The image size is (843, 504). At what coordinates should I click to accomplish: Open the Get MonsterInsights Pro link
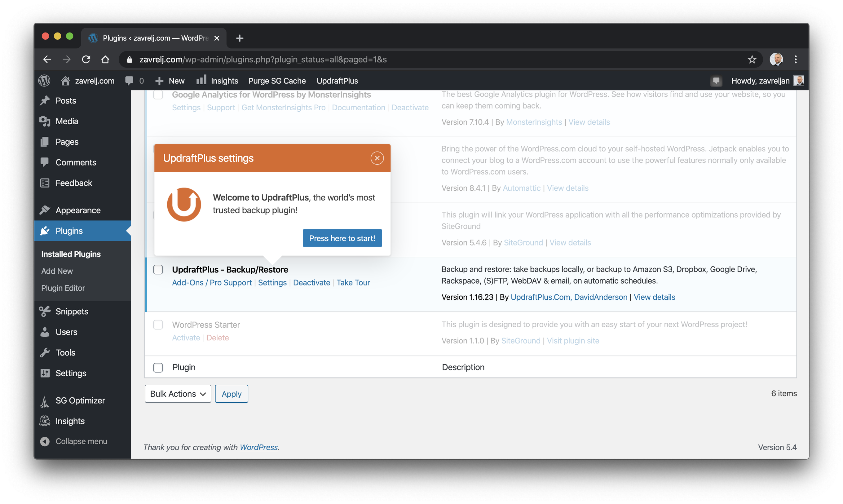[284, 108]
